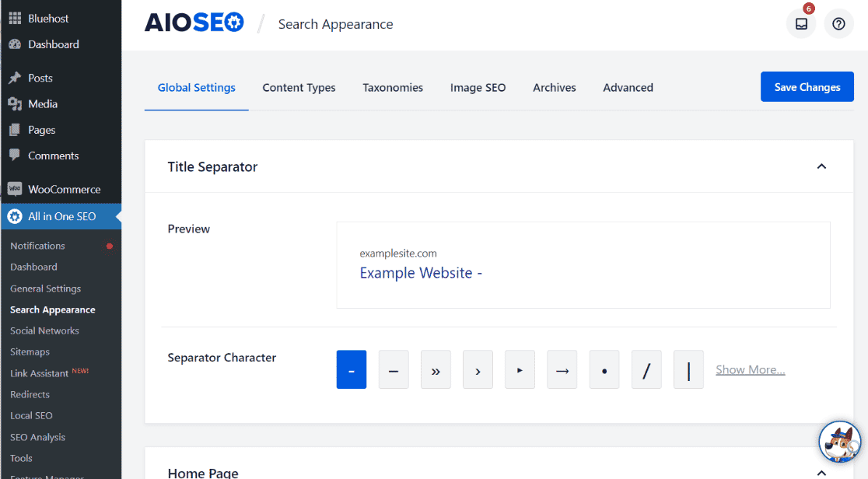Click the AIOSEO logo in the header
Screen dimensions: 868x479
click(194, 22)
